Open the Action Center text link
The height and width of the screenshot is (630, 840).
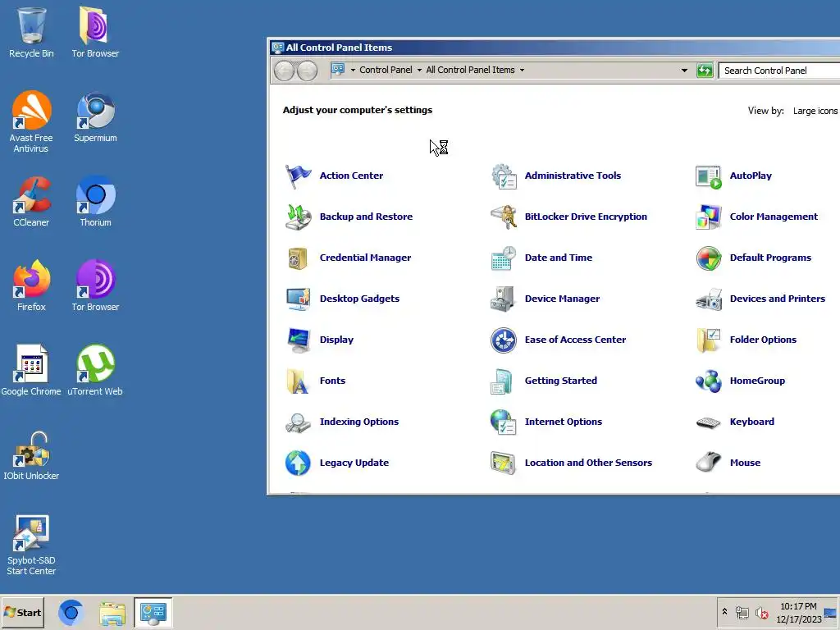(351, 176)
